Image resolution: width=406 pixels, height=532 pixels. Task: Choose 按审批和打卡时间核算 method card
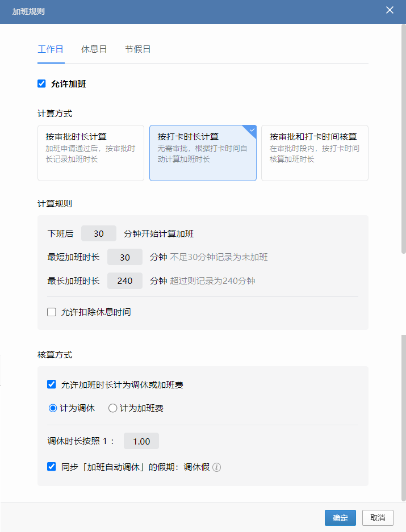tap(315, 153)
